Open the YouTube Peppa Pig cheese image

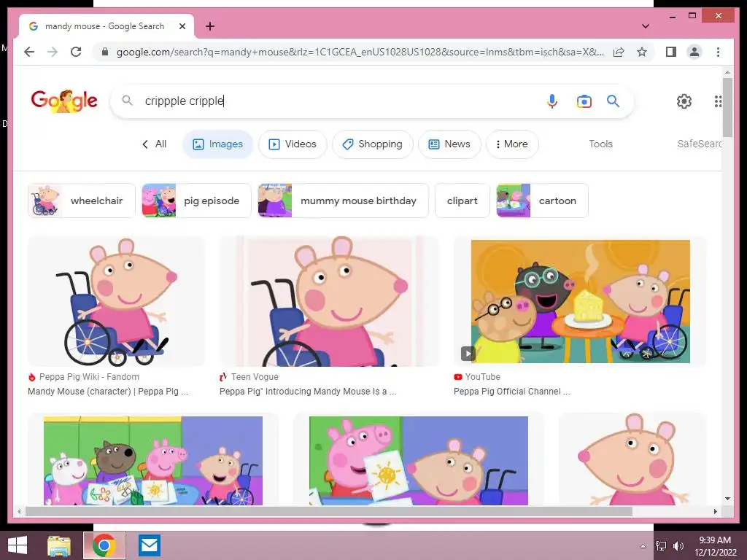[x=580, y=301]
